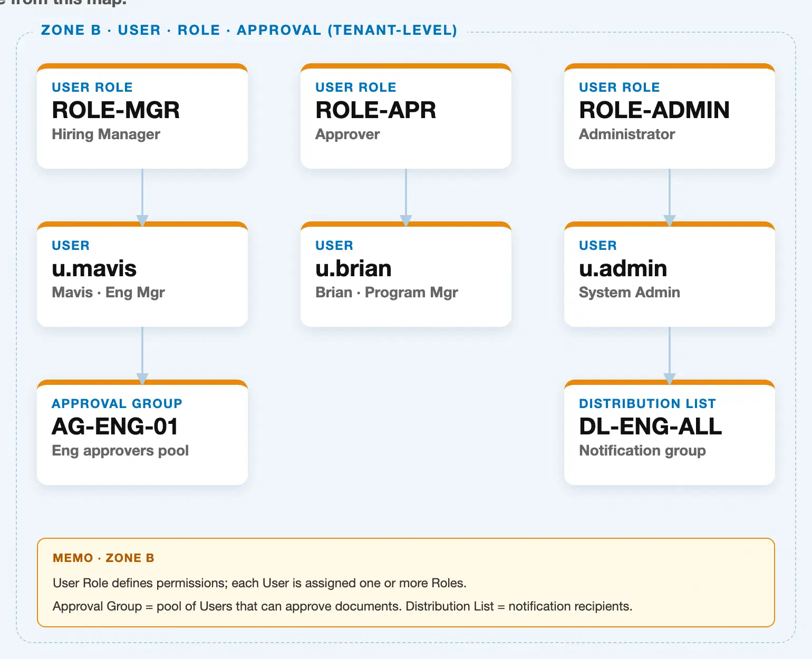Click the 'APPROVAL GROUP' label
812x659 pixels.
pyautogui.click(x=117, y=404)
